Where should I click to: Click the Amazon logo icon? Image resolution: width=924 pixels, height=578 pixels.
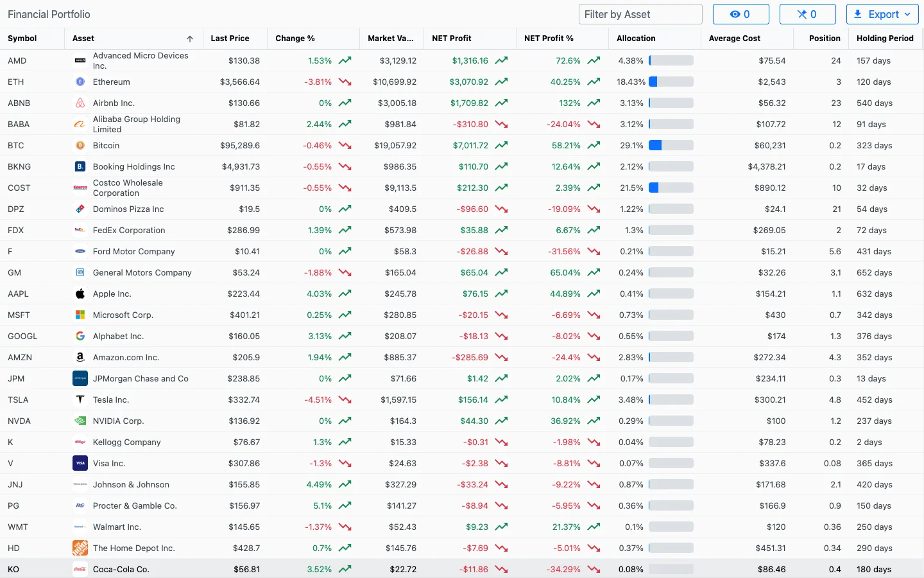tap(80, 357)
